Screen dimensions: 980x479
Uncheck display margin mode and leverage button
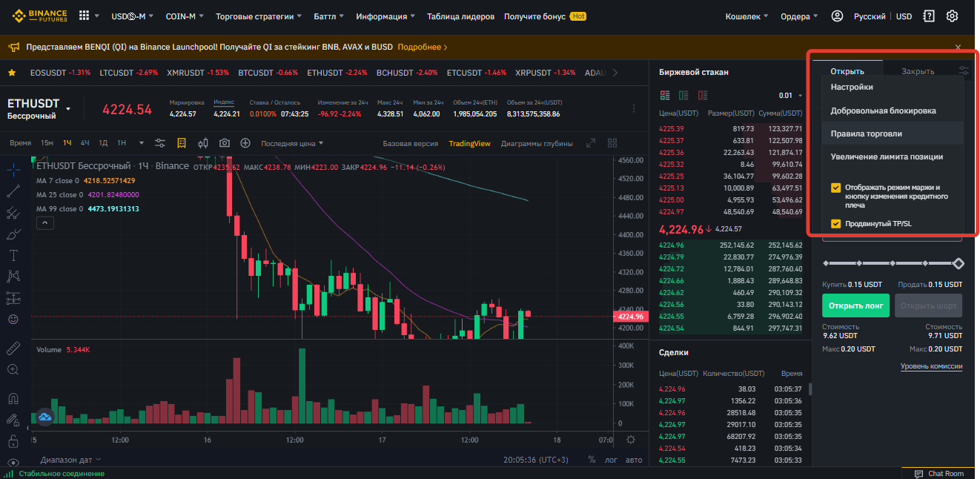click(x=835, y=188)
